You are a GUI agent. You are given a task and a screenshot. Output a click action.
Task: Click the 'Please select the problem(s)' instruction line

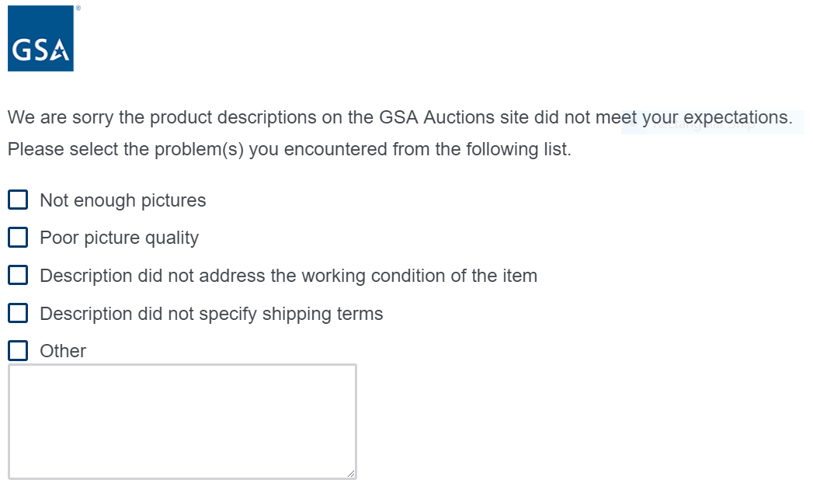coord(289,149)
